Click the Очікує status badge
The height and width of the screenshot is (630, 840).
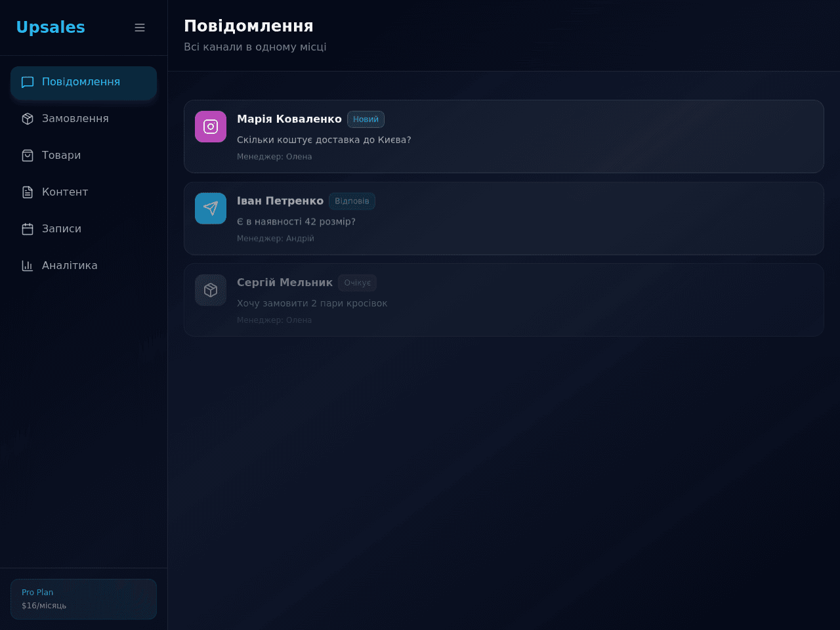[x=358, y=283]
